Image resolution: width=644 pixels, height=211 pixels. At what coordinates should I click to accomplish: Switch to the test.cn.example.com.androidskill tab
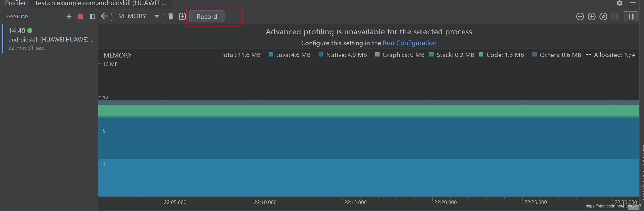tap(101, 3)
